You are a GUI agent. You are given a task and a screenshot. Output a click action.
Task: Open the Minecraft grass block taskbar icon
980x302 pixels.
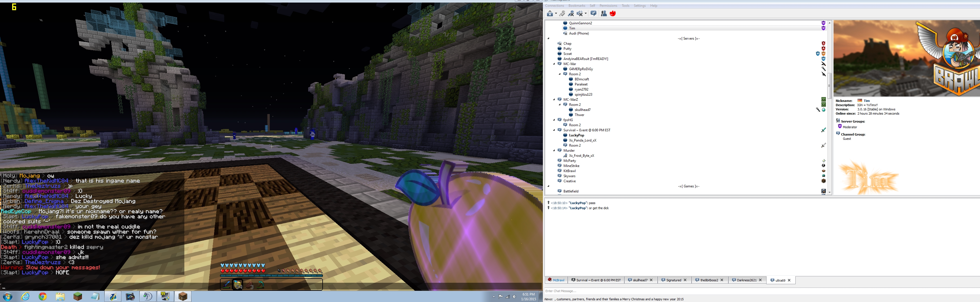77,297
